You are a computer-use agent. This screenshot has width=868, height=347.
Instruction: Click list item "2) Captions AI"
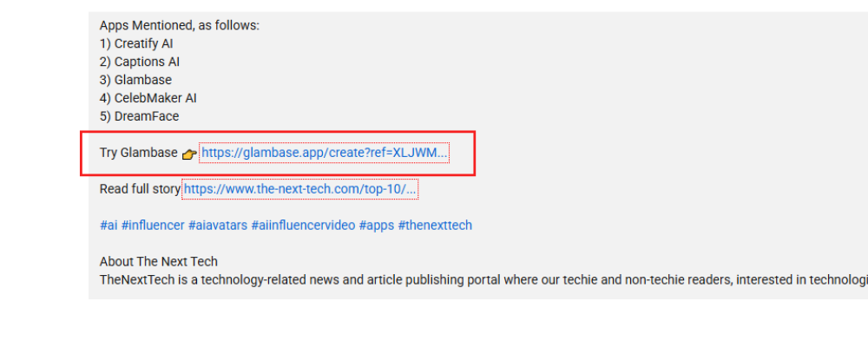pyautogui.click(x=140, y=62)
